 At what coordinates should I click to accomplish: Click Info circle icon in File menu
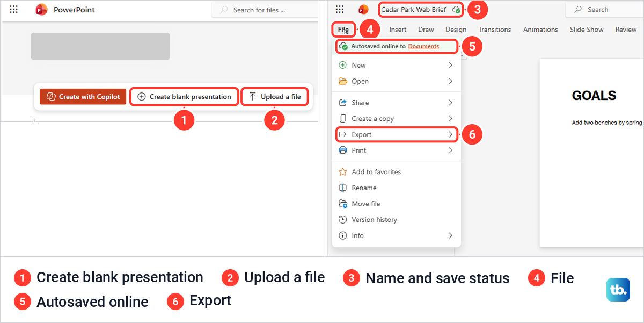(343, 235)
